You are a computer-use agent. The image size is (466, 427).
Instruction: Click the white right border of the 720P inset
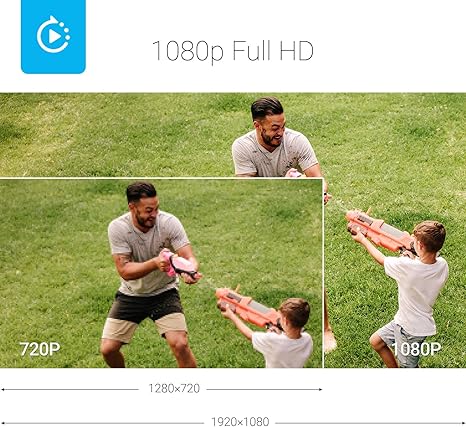click(323, 273)
